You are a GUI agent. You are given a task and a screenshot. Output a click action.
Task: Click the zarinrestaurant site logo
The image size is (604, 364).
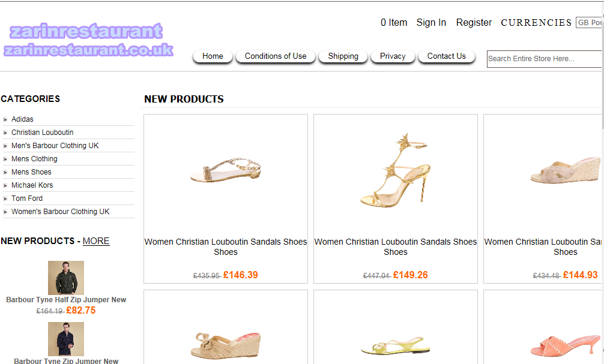[x=88, y=40]
